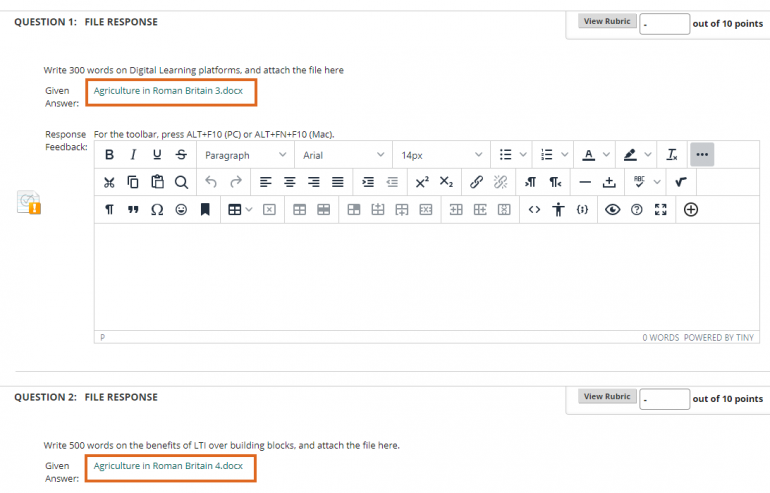The height and width of the screenshot is (493, 770).
Task: Toggle fullscreen editor mode
Action: [660, 210]
